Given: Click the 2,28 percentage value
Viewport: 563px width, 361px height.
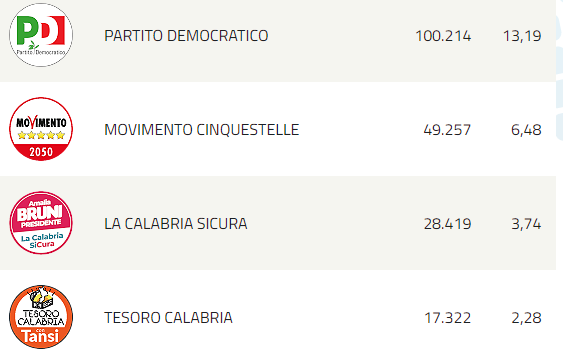Looking at the screenshot, I should 526,318.
